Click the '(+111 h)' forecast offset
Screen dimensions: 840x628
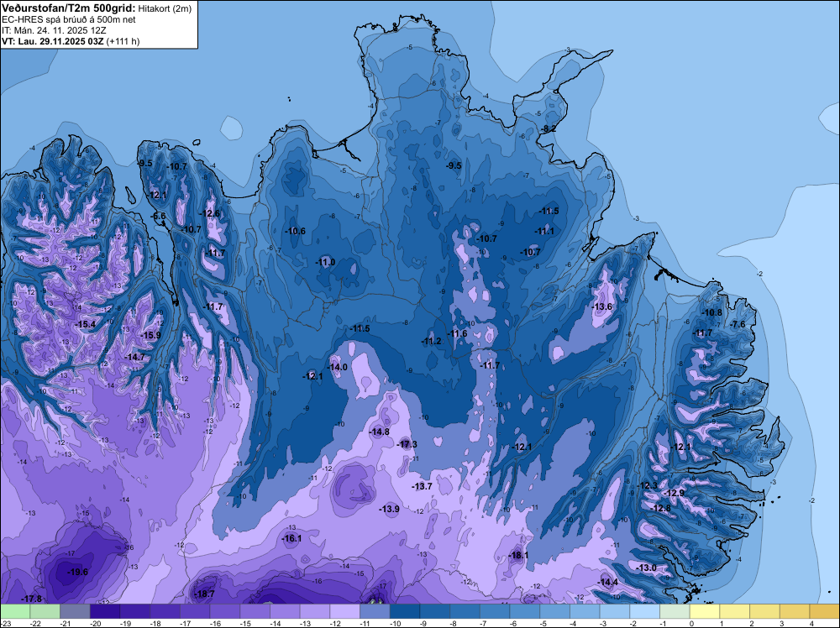[x=123, y=41]
